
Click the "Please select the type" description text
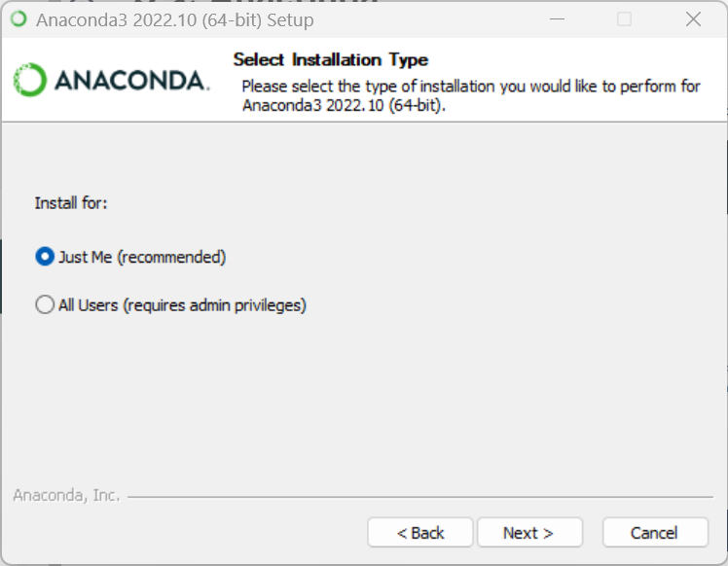pyautogui.click(x=471, y=95)
